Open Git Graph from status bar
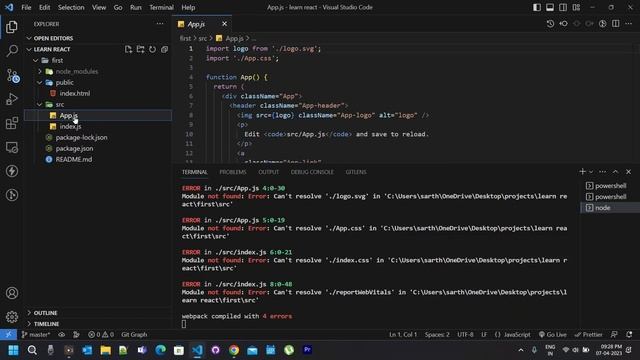This screenshot has height=360, width=640. point(134,335)
